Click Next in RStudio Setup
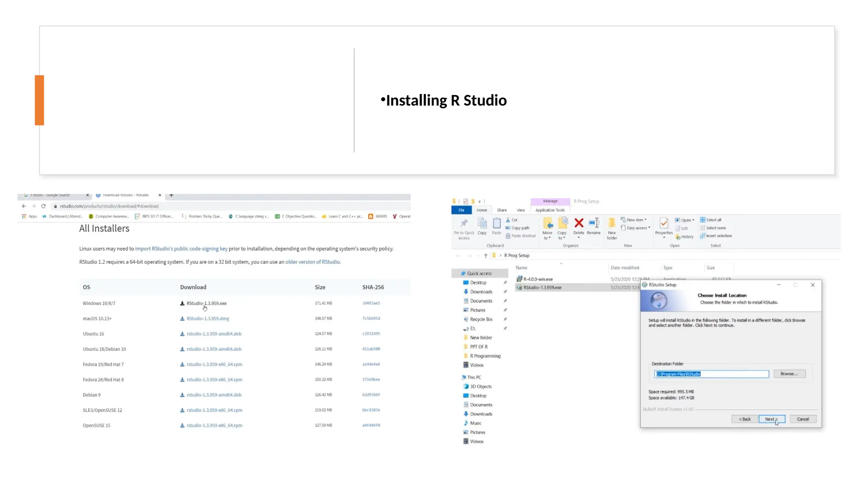 point(772,419)
